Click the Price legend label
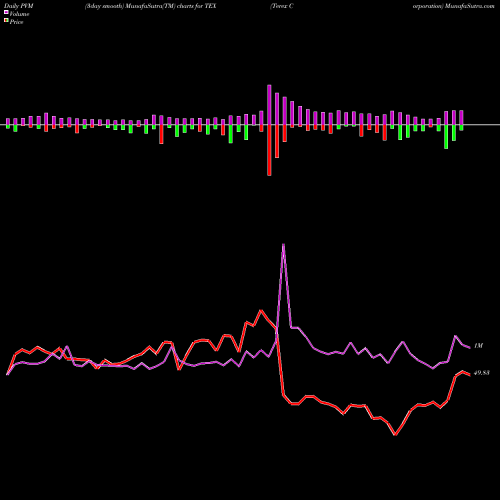The height and width of the screenshot is (500, 500). [16, 22]
